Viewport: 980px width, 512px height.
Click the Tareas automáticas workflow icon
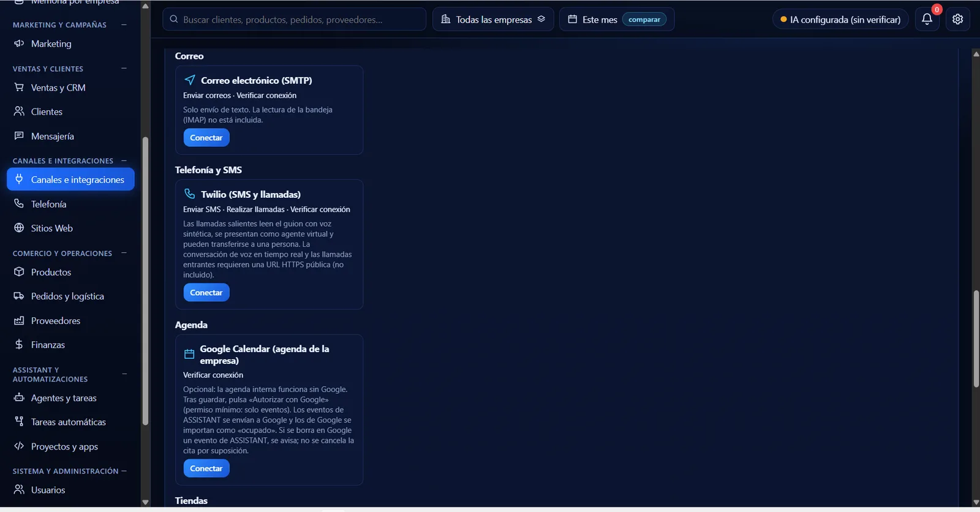pyautogui.click(x=19, y=422)
